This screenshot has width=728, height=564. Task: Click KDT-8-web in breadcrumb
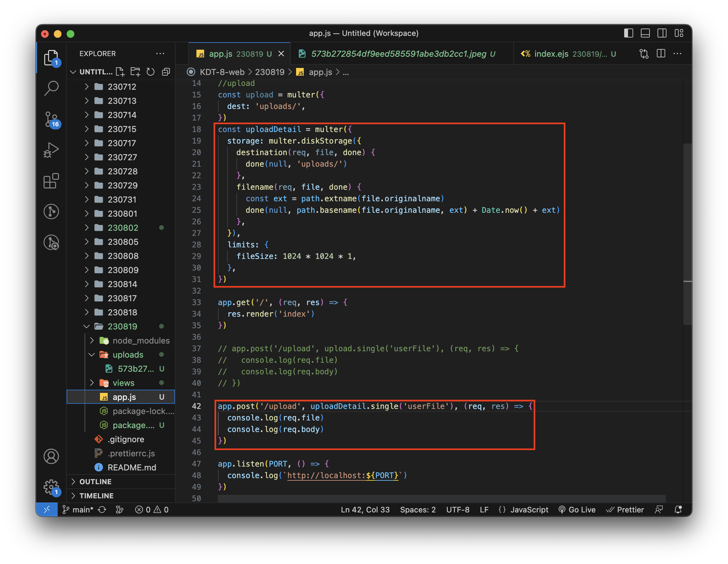click(222, 72)
